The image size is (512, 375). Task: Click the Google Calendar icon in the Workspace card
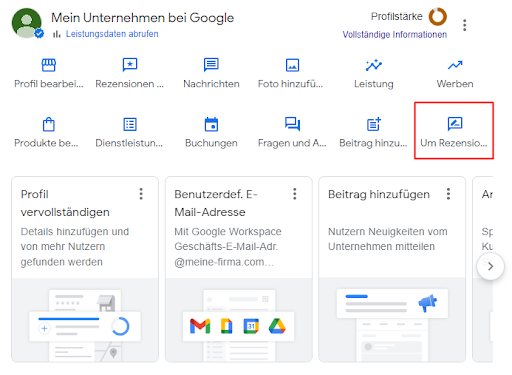251,326
